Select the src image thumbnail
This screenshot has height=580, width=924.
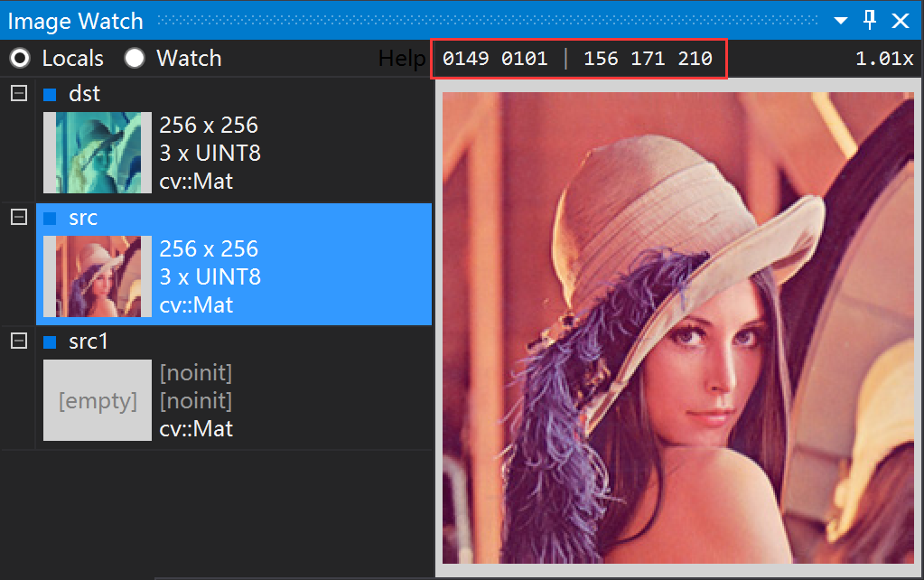point(98,276)
